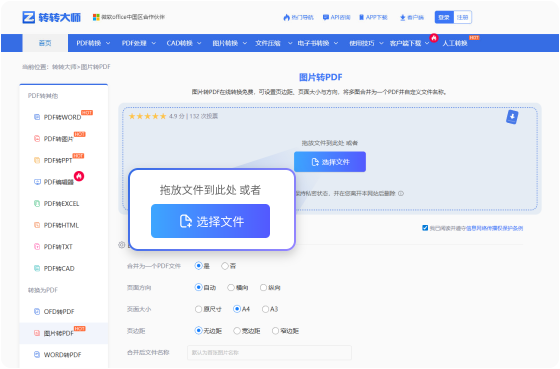Image resolution: width=560 pixels, height=369 pixels.
Task: Click PDF转WORD icon in sidebar
Action: pyautogui.click(x=37, y=117)
